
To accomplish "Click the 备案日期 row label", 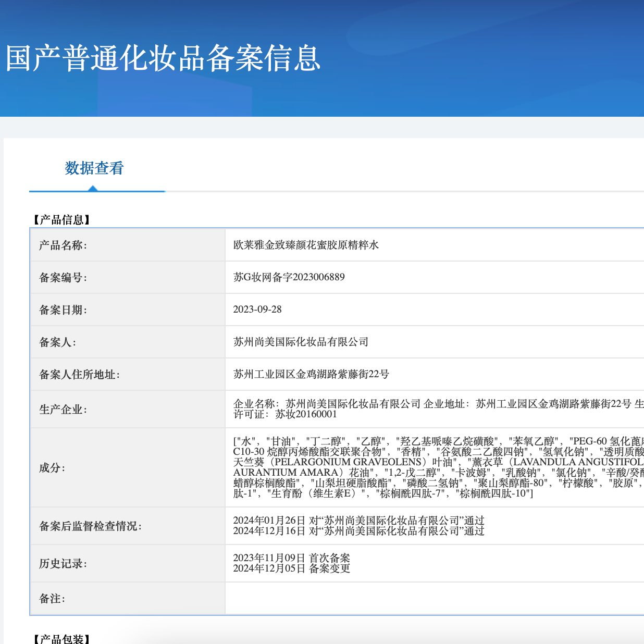I will tap(65, 309).
